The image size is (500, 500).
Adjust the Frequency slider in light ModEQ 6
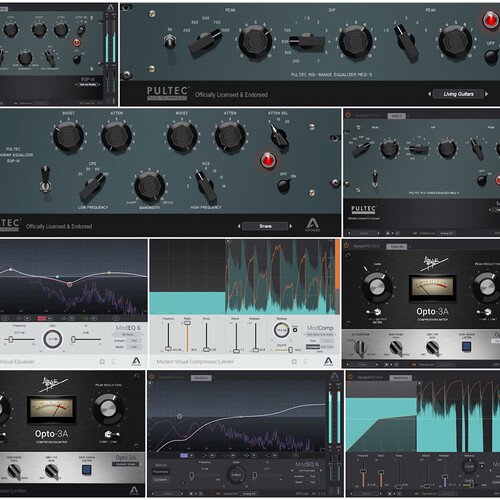click(x=19, y=339)
